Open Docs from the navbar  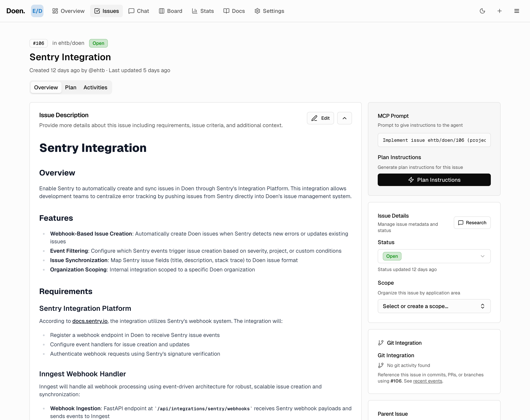click(234, 11)
